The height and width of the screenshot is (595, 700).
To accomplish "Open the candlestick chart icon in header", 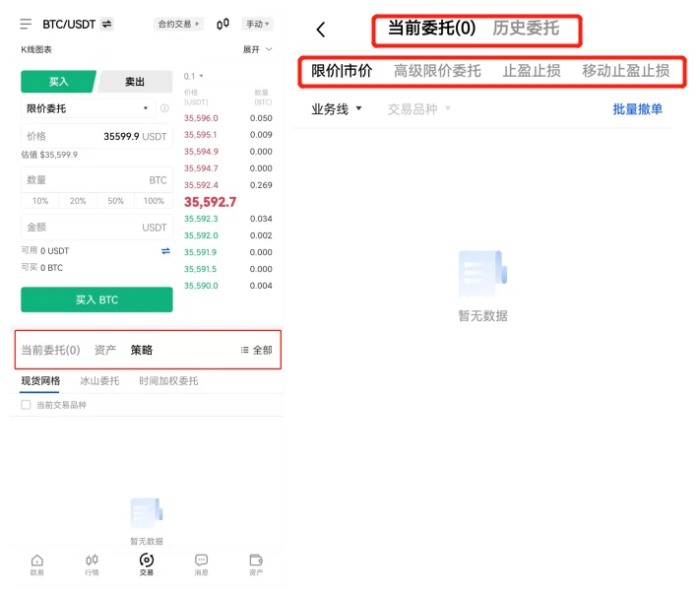I will [223, 24].
